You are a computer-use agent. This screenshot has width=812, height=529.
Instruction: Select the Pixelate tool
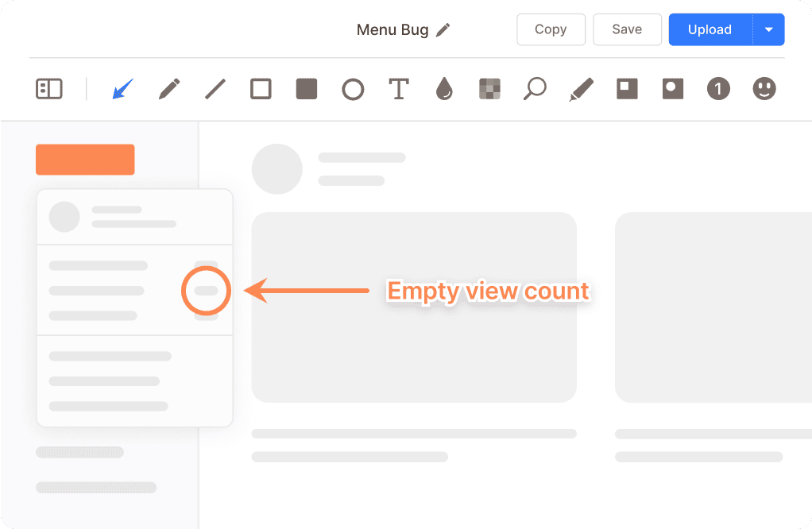pyautogui.click(x=489, y=89)
